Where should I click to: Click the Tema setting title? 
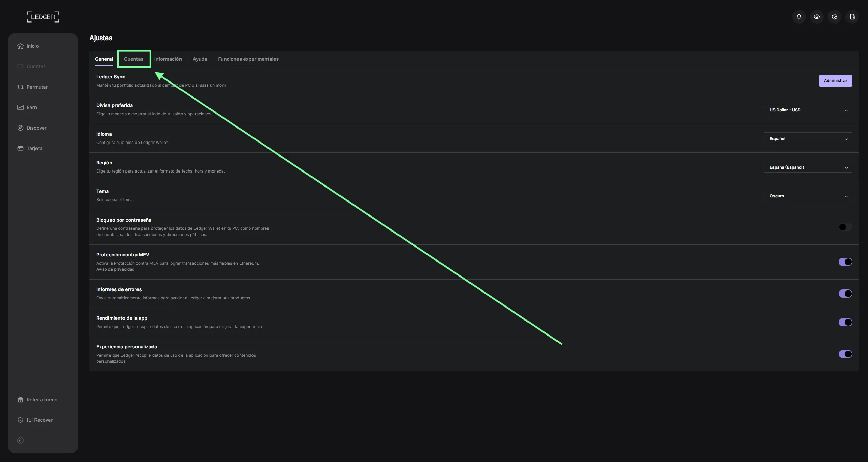102,191
